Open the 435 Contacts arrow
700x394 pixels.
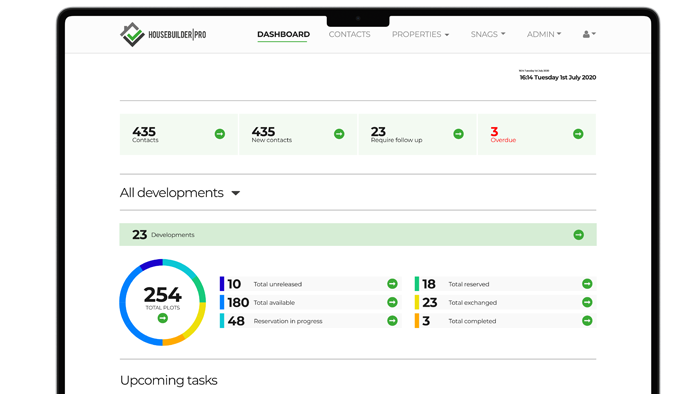(x=220, y=134)
